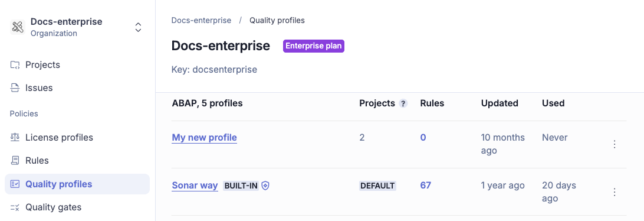
Task: Click the Used column header
Action: point(553,103)
